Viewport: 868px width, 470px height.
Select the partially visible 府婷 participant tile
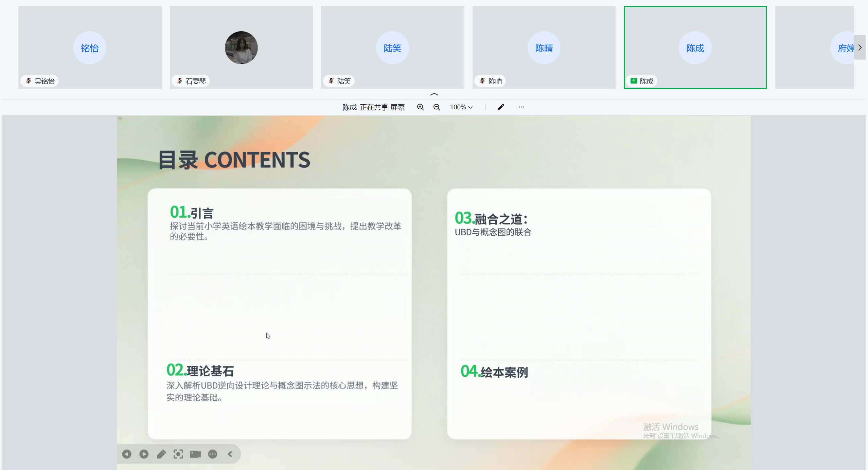click(x=814, y=48)
